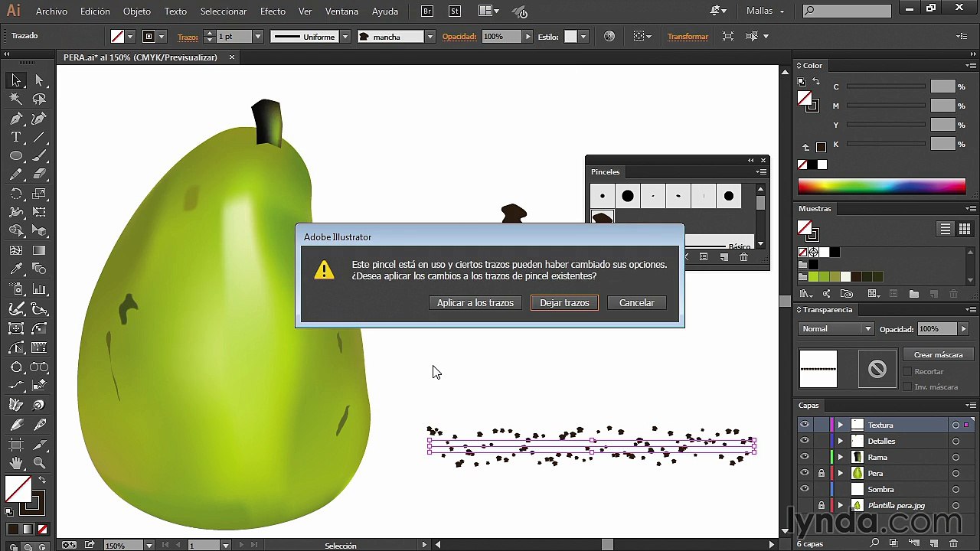The height and width of the screenshot is (551, 980).
Task: Select the Paintbrush tool
Action: click(40, 155)
